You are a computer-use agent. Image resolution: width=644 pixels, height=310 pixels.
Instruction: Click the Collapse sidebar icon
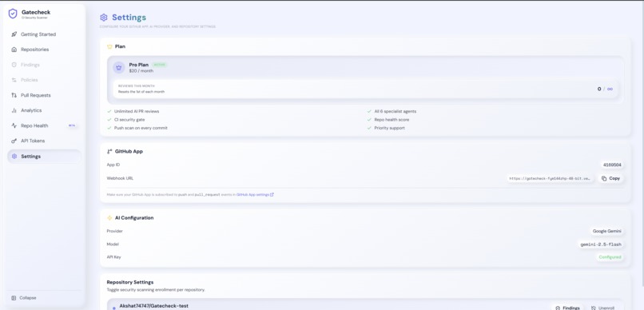click(x=14, y=298)
